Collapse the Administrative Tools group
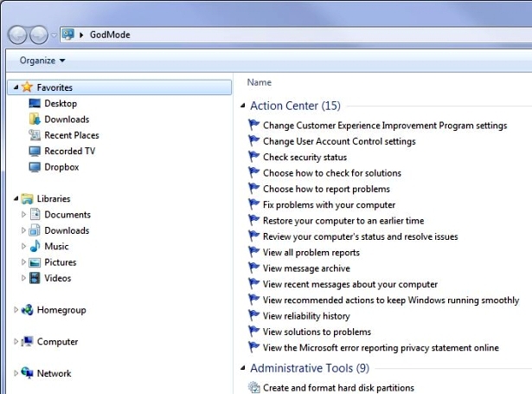 tap(242, 369)
